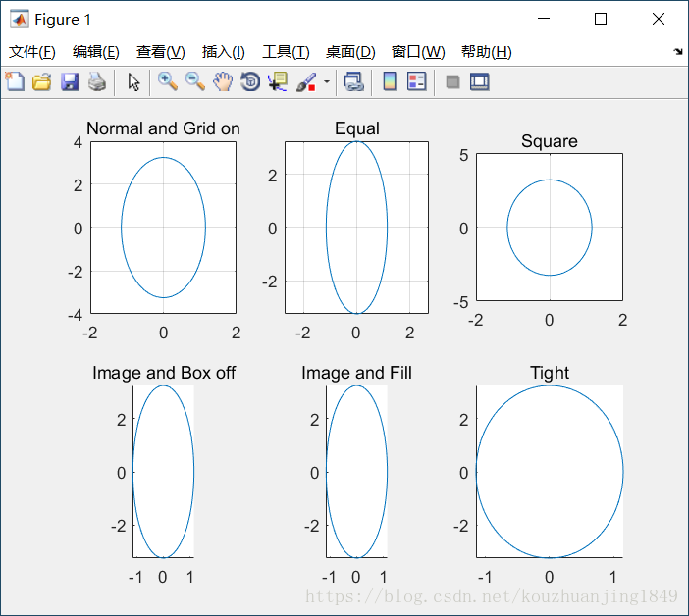Save the figure with the floppy disk icon
This screenshot has height=616, width=689.
pyautogui.click(x=70, y=81)
